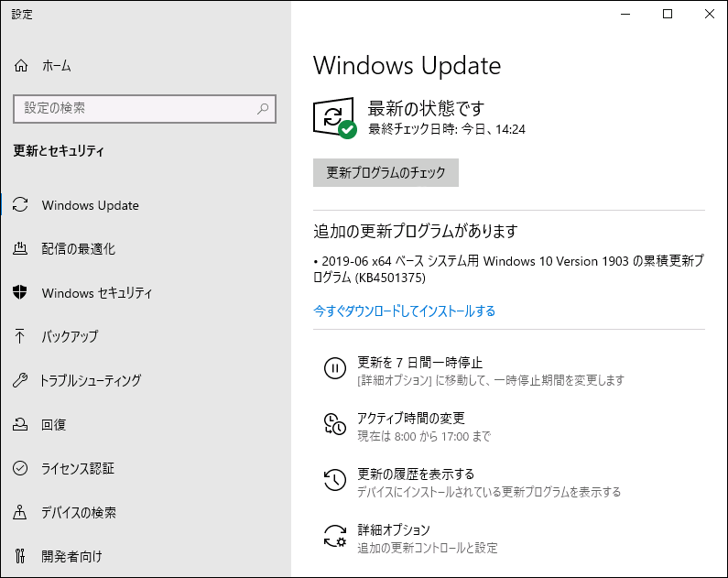Click the active hours clock icon
This screenshot has width=728, height=578.
(335, 424)
